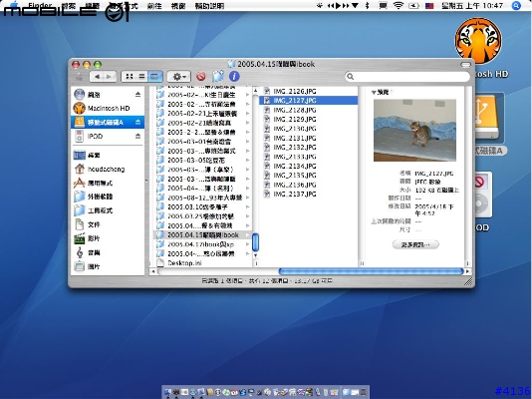Select Macintosh HD in the Finder sidebar
532x399 pixels.
click(109, 109)
